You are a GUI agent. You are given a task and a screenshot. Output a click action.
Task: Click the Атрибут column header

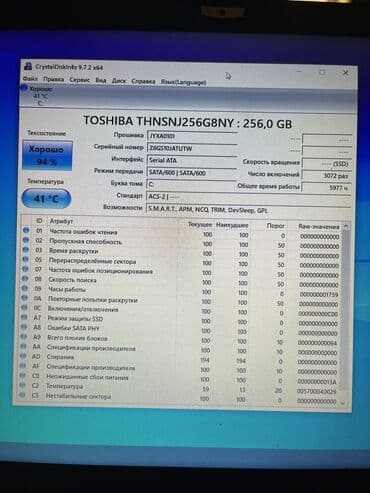(61, 221)
